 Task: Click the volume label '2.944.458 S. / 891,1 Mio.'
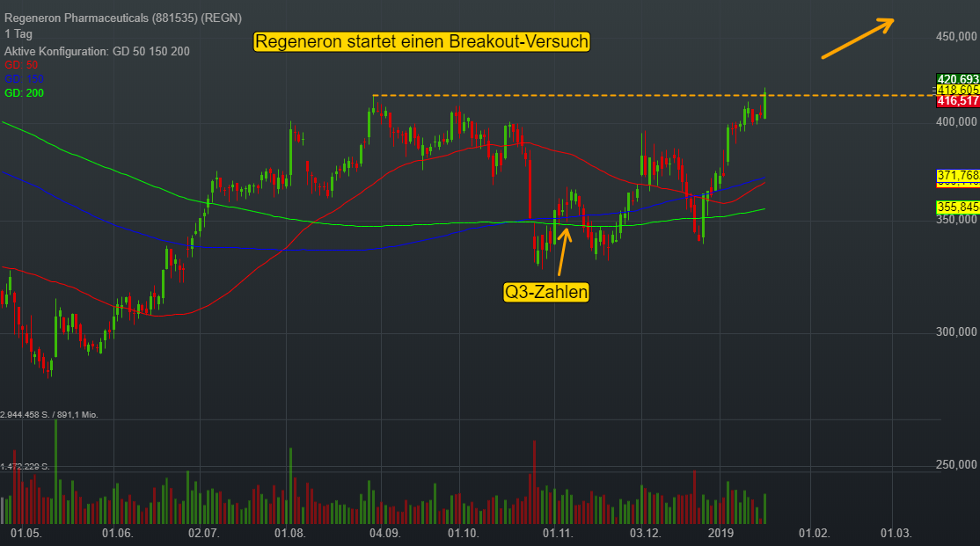(49, 415)
